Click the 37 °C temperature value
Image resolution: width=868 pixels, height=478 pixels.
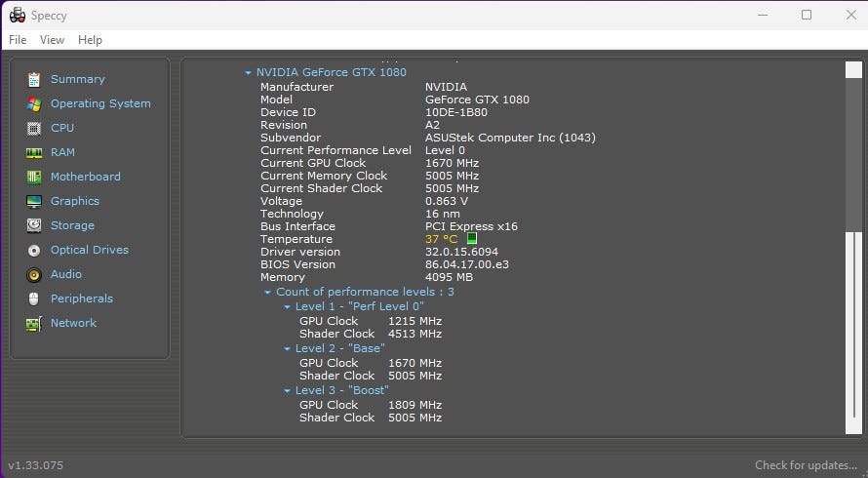(x=441, y=239)
